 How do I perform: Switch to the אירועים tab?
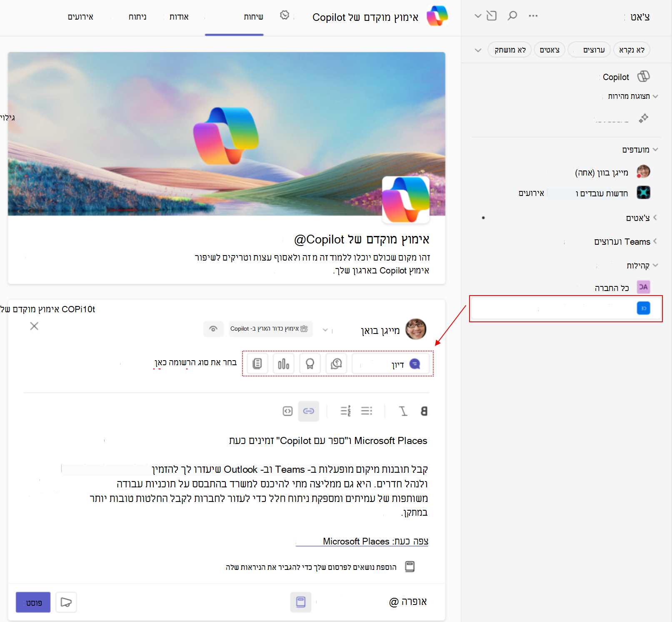click(x=80, y=17)
